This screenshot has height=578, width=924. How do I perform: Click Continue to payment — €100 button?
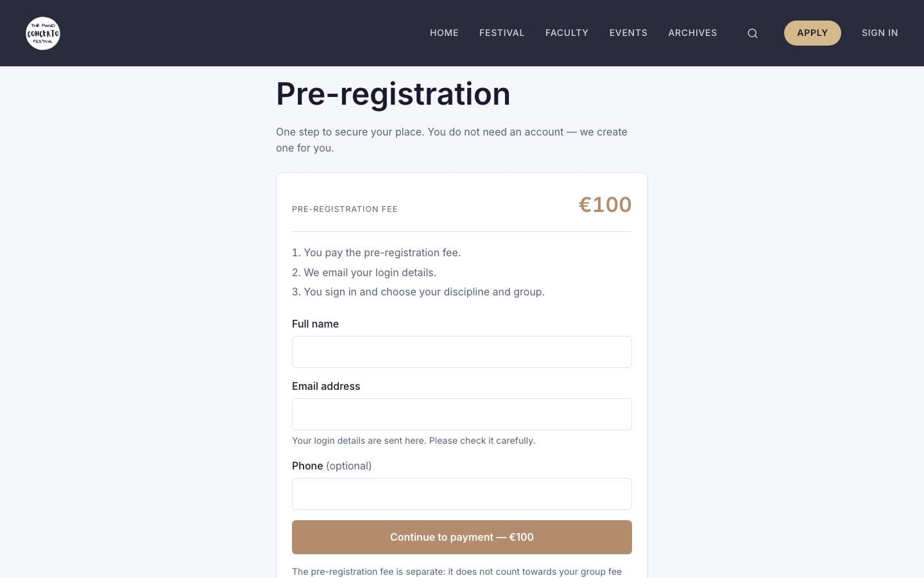[x=462, y=537]
